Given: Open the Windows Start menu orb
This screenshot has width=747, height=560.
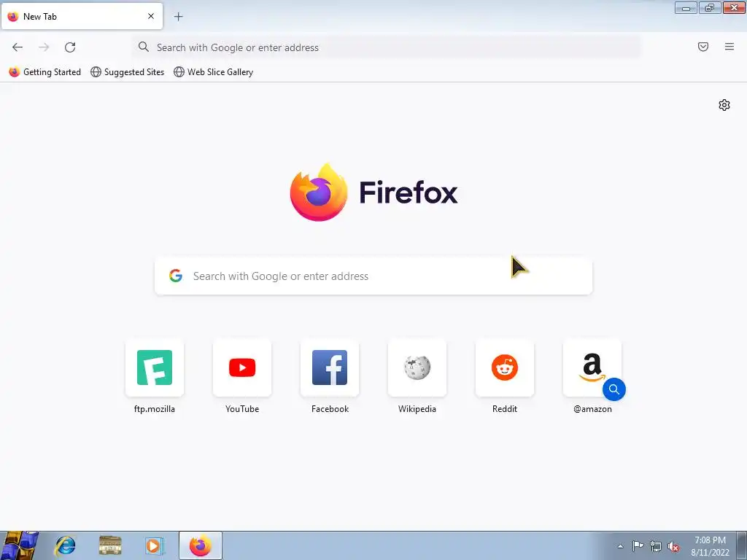Looking at the screenshot, I should pyautogui.click(x=20, y=545).
